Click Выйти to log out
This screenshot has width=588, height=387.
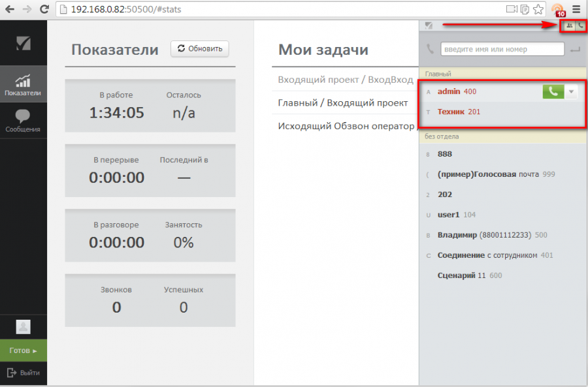pyautogui.click(x=24, y=373)
